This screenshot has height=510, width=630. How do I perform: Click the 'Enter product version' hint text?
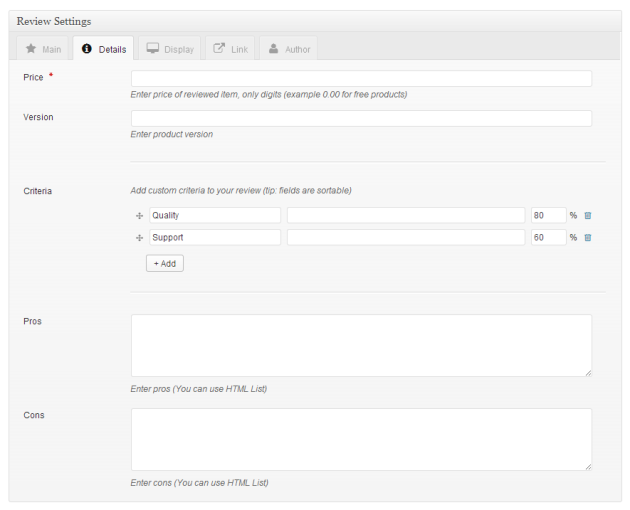(172, 134)
